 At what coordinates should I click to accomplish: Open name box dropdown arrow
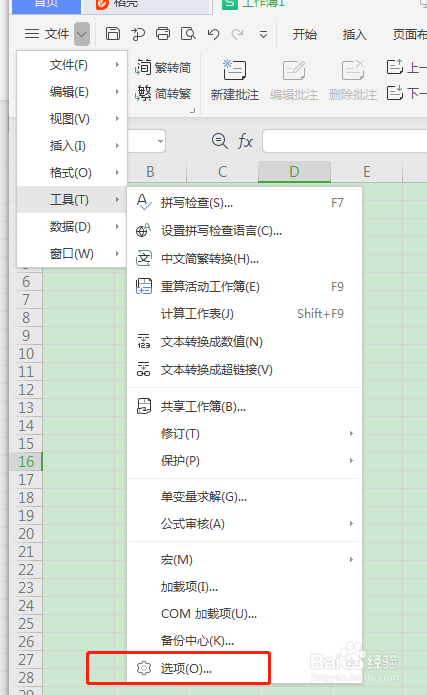[x=160, y=142]
